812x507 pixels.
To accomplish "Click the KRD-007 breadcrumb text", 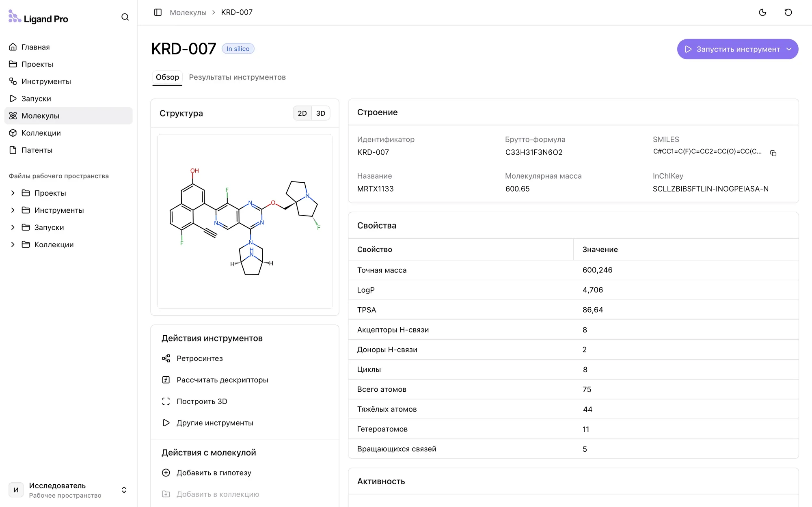I will point(237,13).
